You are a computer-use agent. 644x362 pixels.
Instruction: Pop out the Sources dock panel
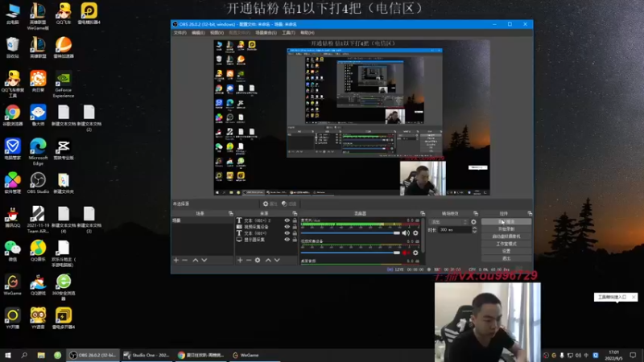click(295, 213)
